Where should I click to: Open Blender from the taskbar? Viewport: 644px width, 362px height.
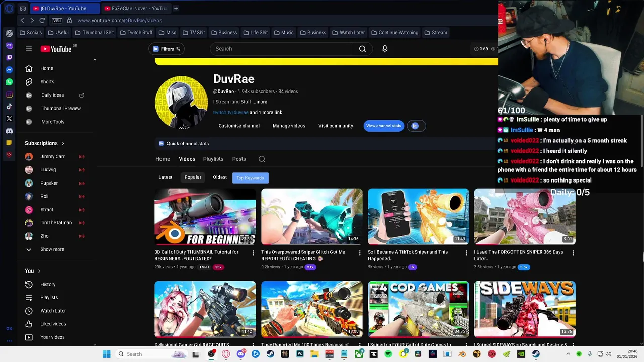coord(462,354)
